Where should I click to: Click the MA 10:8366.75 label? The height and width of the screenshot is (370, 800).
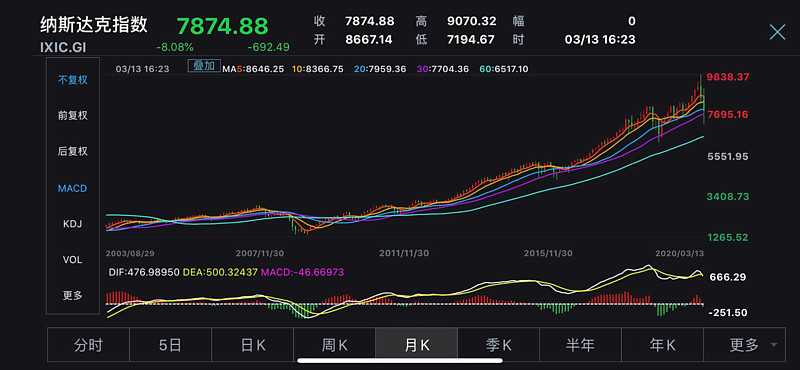click(x=318, y=68)
